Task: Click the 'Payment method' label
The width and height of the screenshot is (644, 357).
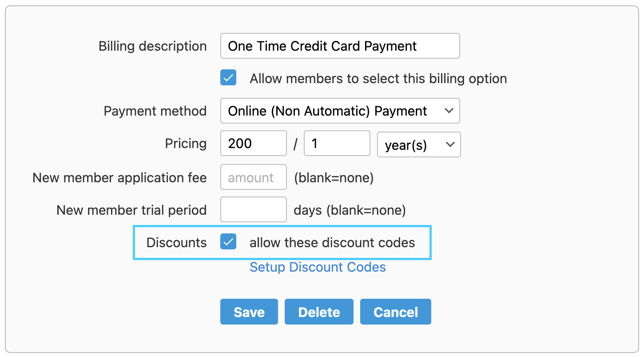Action: pyautogui.click(x=155, y=111)
